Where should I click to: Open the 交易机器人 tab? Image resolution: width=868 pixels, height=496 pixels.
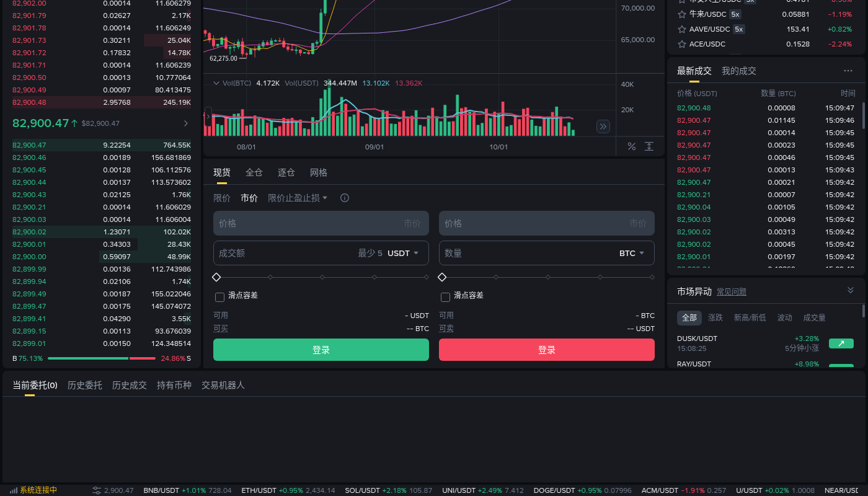point(223,385)
